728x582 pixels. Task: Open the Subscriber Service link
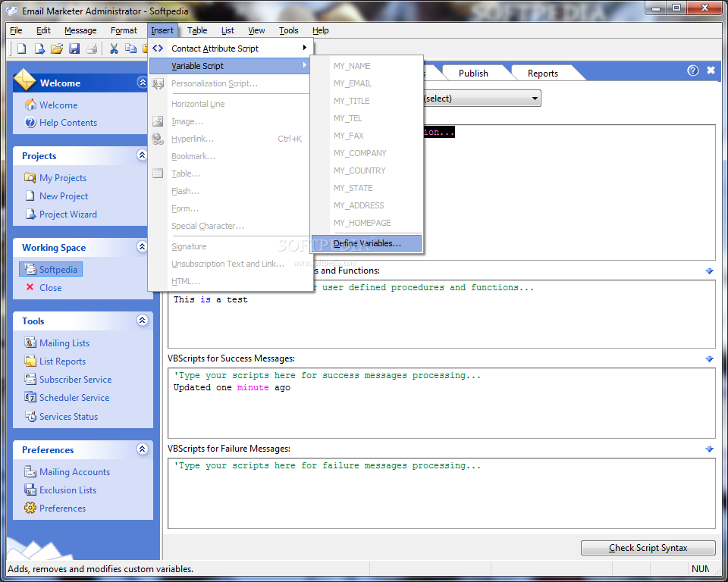(76, 379)
